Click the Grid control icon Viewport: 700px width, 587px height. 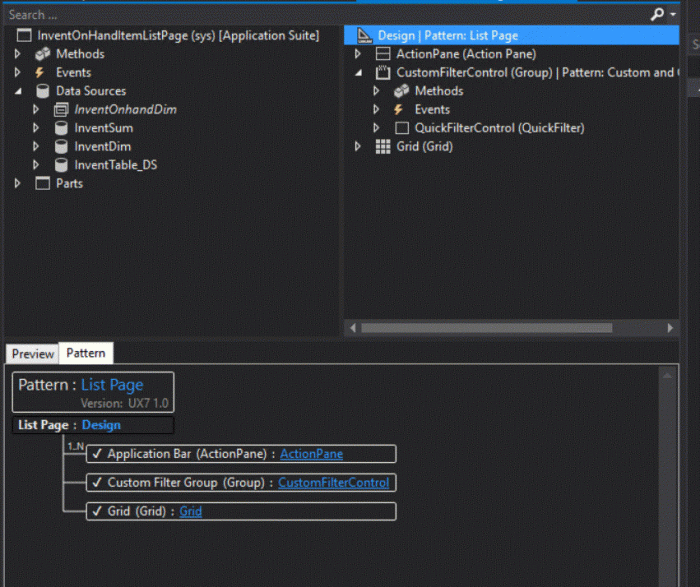coord(383,146)
